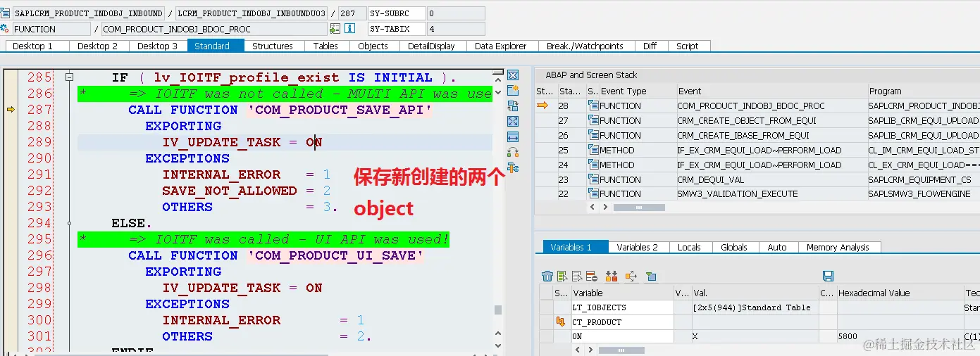Click the replace tool icon beside code editor
Image resolution: width=980 pixels, height=356 pixels.
coord(513,106)
